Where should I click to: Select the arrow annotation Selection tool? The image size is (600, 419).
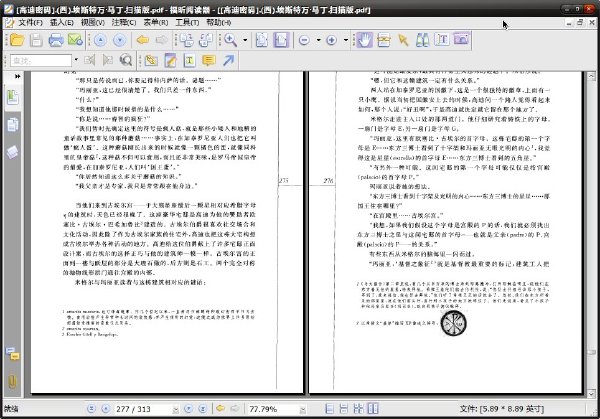click(403, 40)
